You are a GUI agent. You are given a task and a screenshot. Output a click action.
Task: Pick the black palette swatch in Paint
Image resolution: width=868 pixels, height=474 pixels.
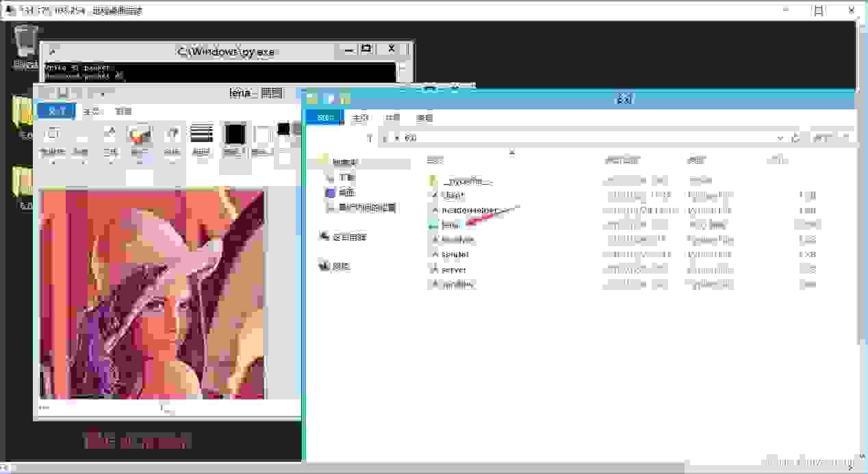coord(283,129)
